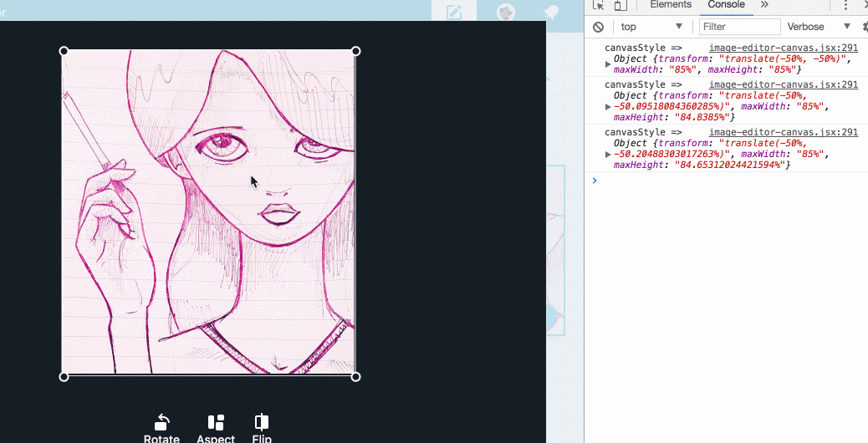Open the top context dropdown
Viewport: 868px width, 443px height.
click(651, 27)
